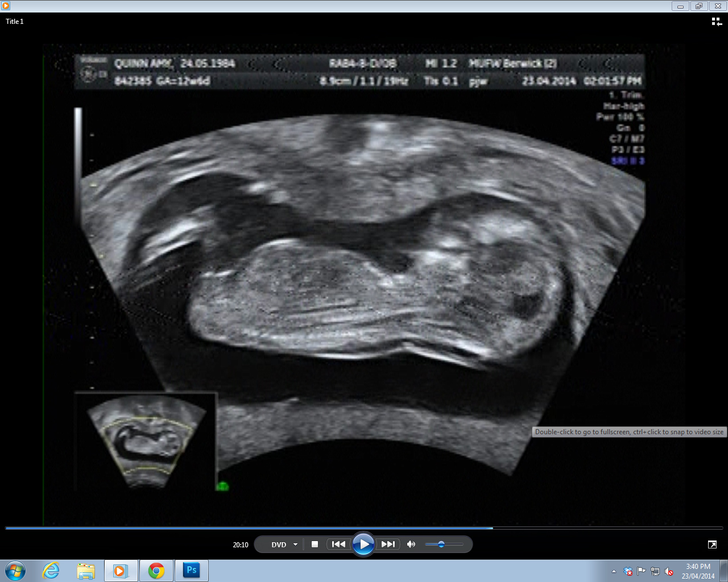
Task: Open Windows Explorer folder on taskbar
Action: 86,571
